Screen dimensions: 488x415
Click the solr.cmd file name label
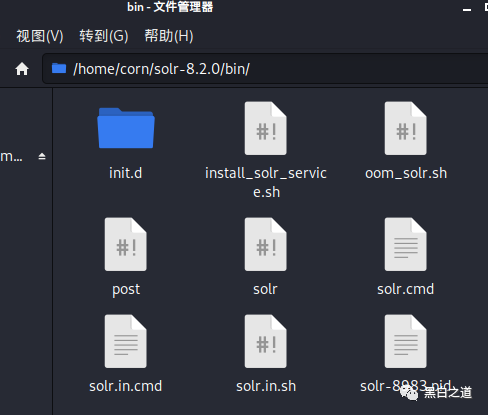(406, 289)
